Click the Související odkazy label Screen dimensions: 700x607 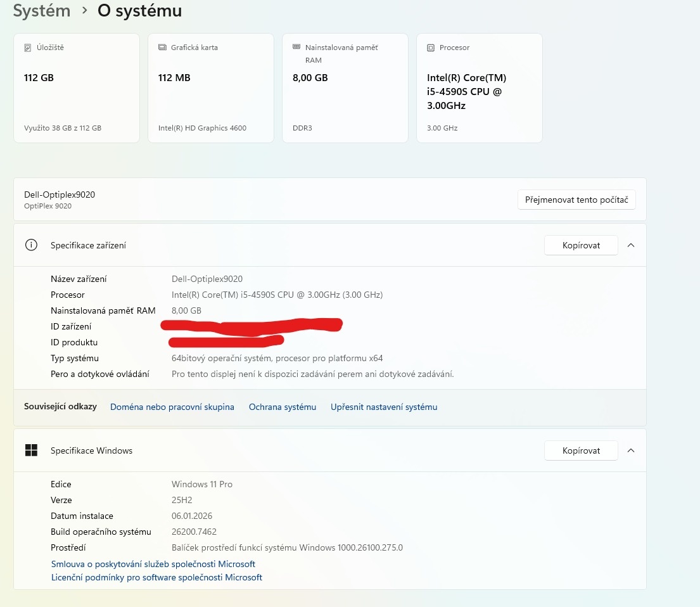60,406
